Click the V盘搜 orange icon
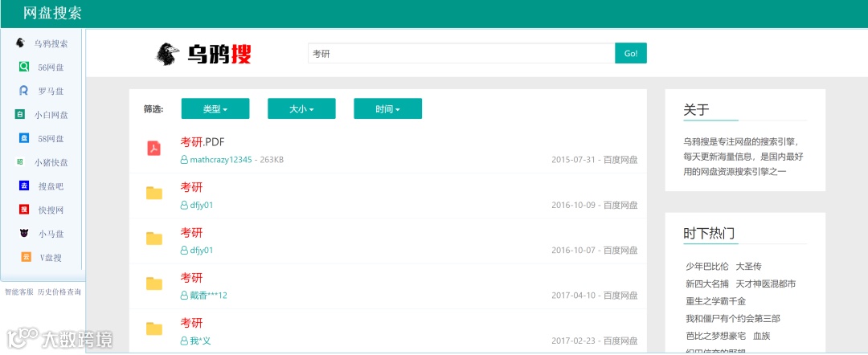The height and width of the screenshot is (355, 868). click(x=26, y=257)
